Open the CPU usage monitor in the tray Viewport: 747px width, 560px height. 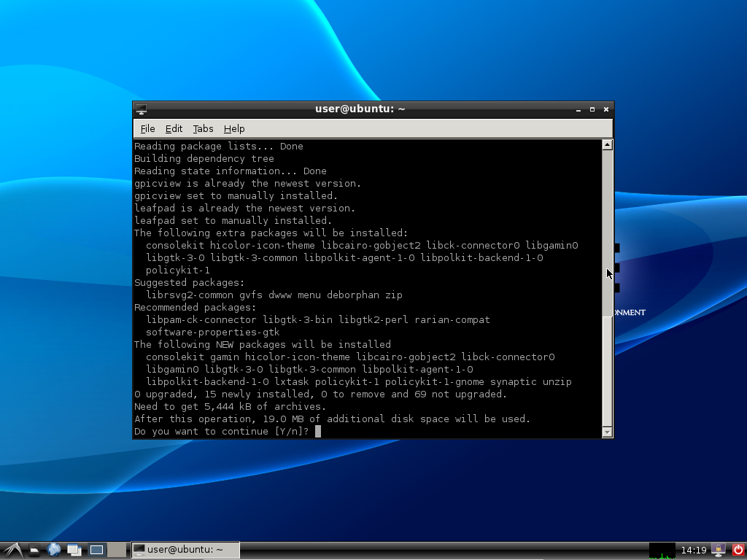click(x=662, y=550)
